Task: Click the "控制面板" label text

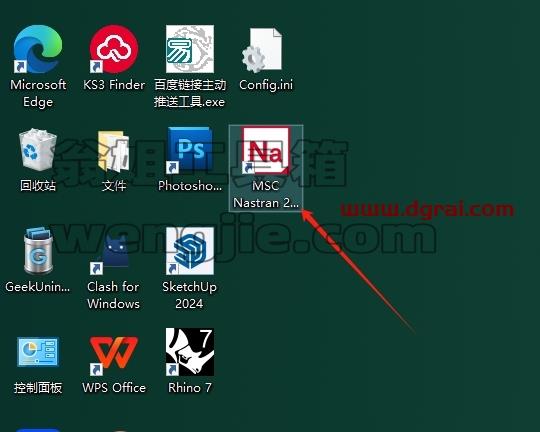Action: coord(38,388)
